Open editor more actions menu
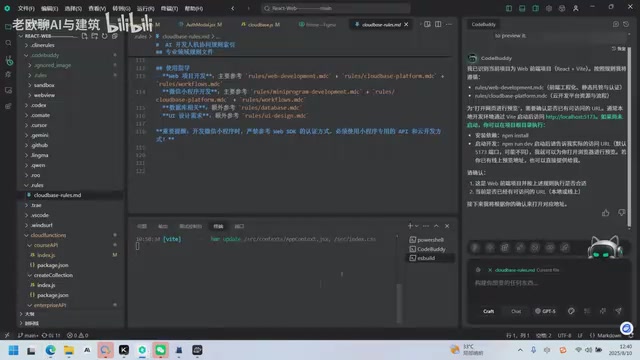The image size is (640, 360). coord(449,24)
